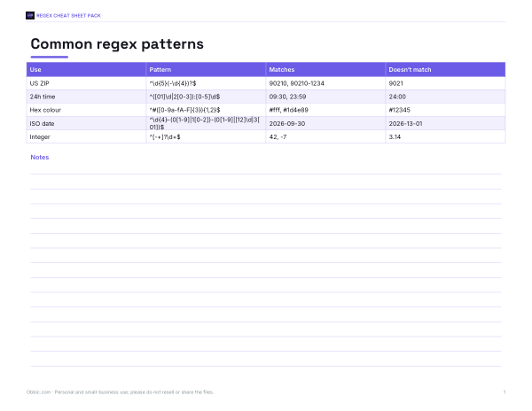Screen dimensions: 532x411
Task: Select the 'Integer' cell
Action: pos(86,136)
